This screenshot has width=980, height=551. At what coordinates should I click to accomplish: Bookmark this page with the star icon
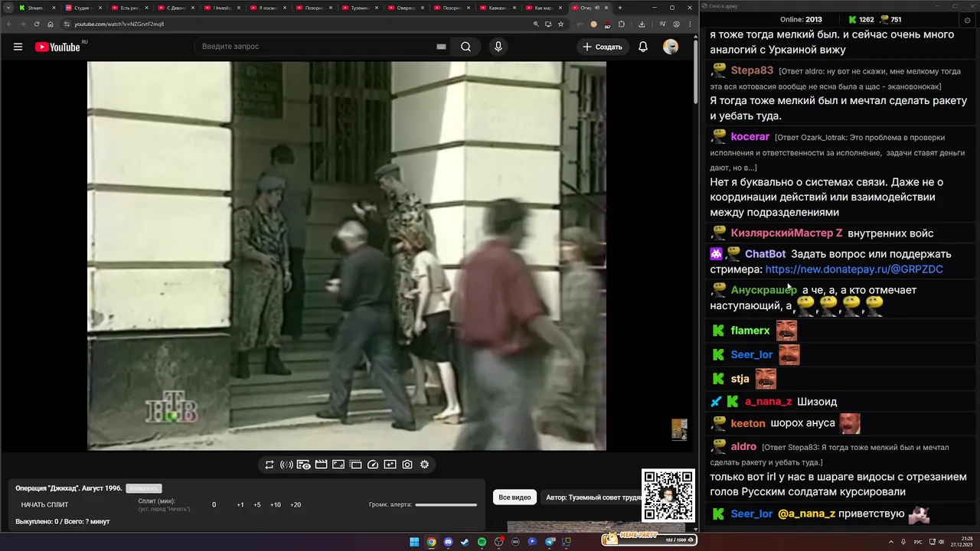click(x=560, y=24)
